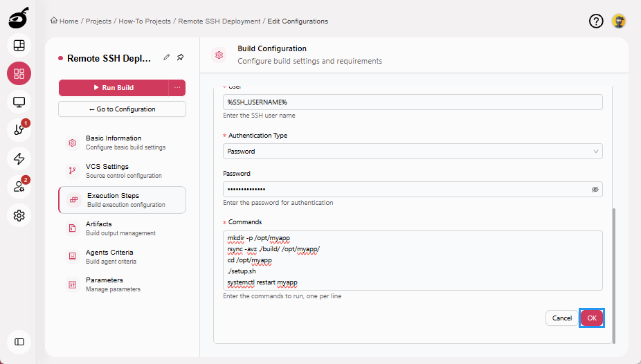641x364 pixels.
Task: Toggle the sidebar panel collapse icon
Action: click(x=19, y=342)
